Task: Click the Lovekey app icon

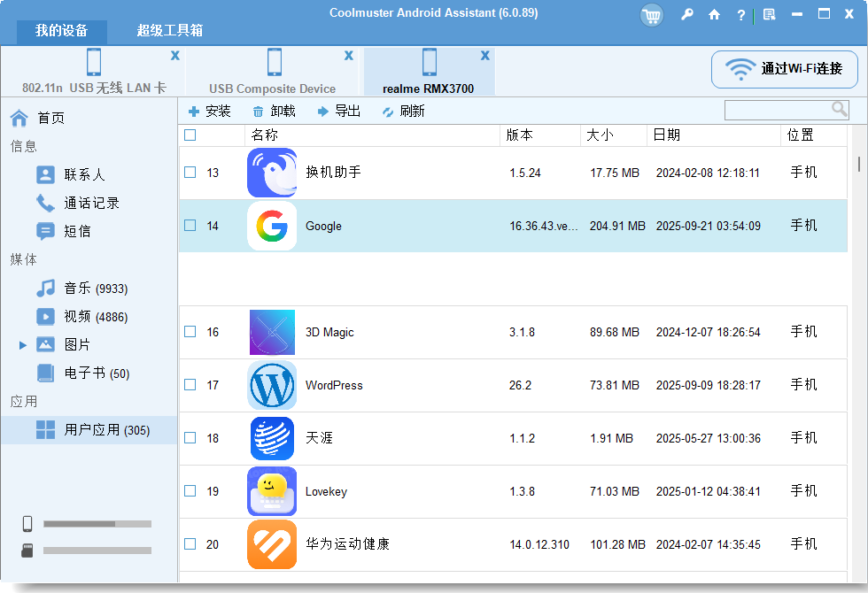Action: click(x=272, y=491)
